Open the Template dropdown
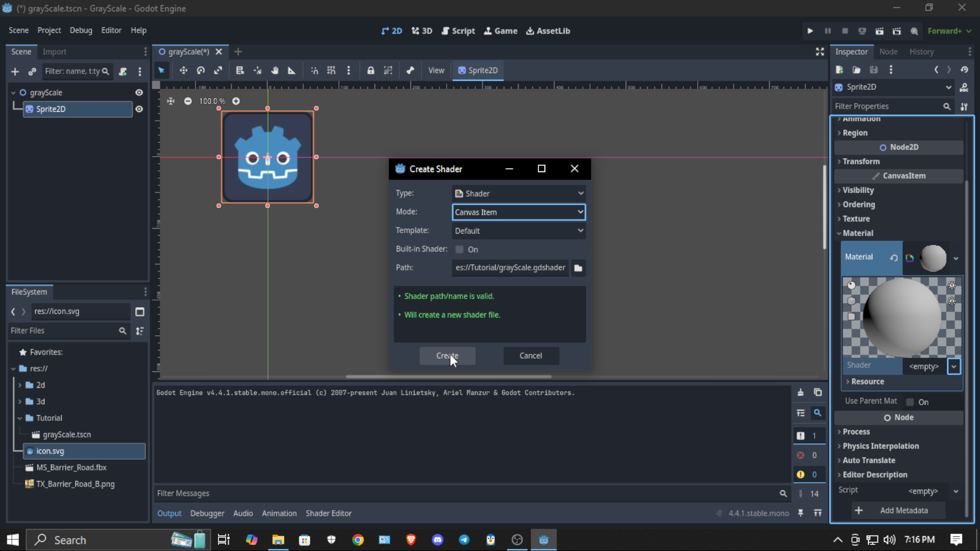Screen dimensions: 980x551 (518, 231)
